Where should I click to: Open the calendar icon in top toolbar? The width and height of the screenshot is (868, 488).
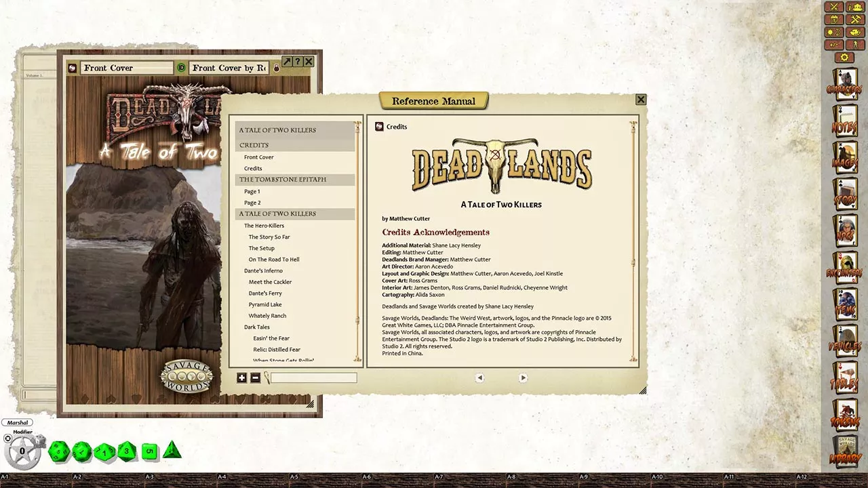coord(835,20)
